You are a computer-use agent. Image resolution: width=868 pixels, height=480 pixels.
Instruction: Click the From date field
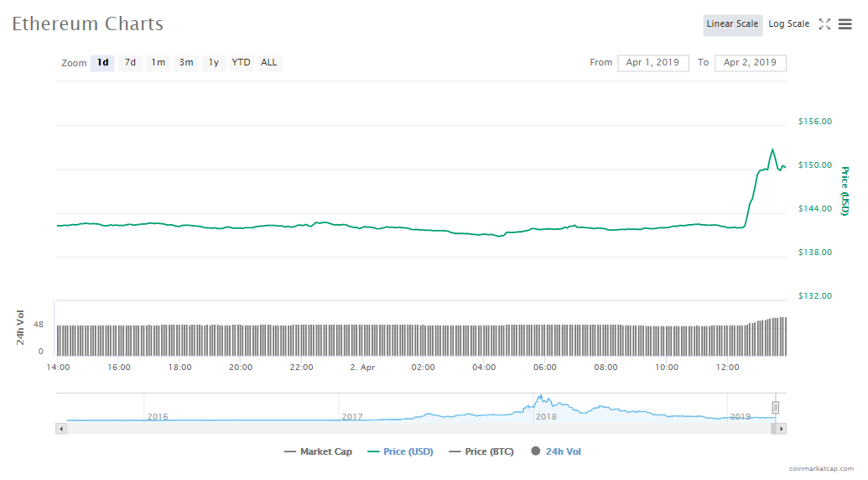[652, 63]
